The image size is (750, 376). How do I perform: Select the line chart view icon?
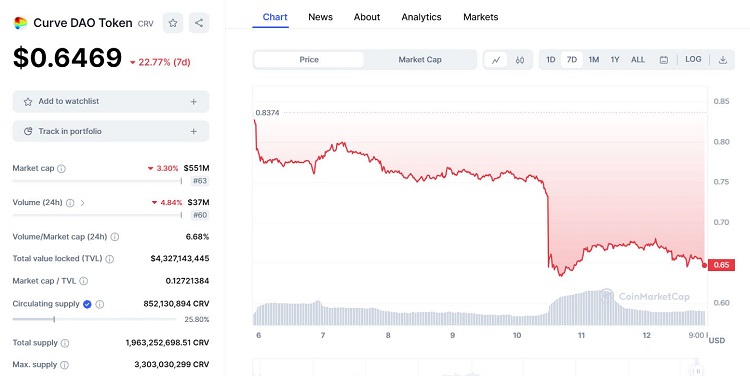pyautogui.click(x=496, y=60)
